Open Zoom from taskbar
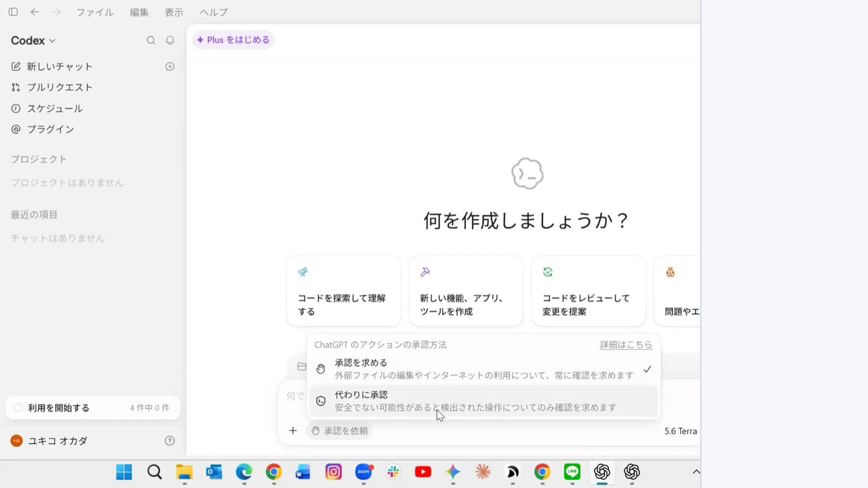Viewport: 868px width, 488px height. pyautogui.click(x=364, y=472)
